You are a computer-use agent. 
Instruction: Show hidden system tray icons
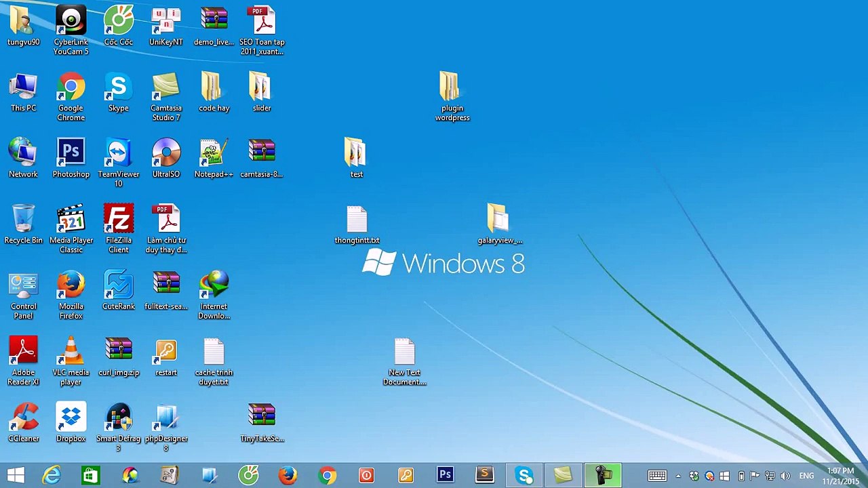[x=678, y=476]
